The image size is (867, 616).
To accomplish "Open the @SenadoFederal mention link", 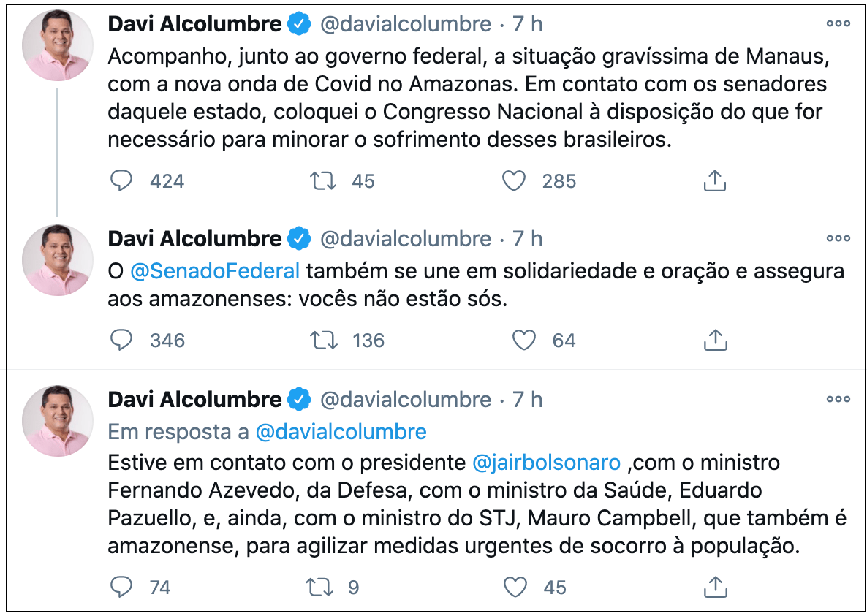I will pyautogui.click(x=215, y=270).
